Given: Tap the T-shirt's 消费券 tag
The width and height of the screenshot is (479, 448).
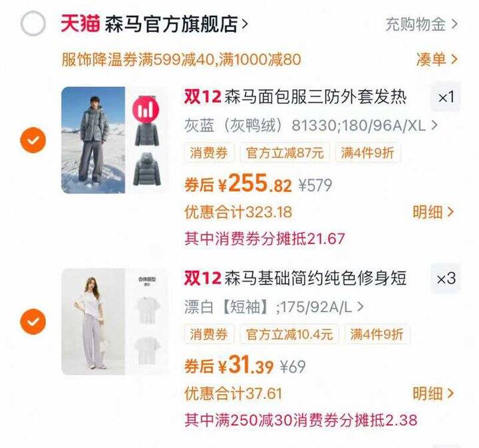Looking at the screenshot, I should (209, 334).
